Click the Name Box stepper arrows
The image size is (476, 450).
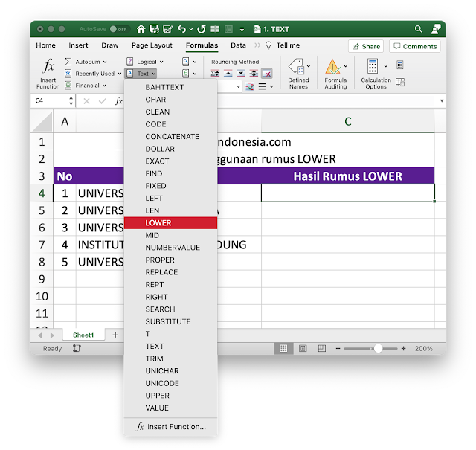[x=71, y=101]
